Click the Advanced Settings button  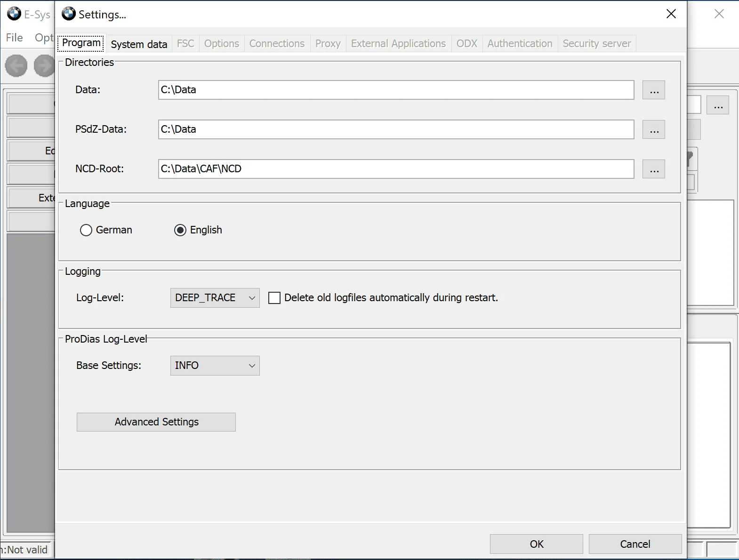pos(156,422)
